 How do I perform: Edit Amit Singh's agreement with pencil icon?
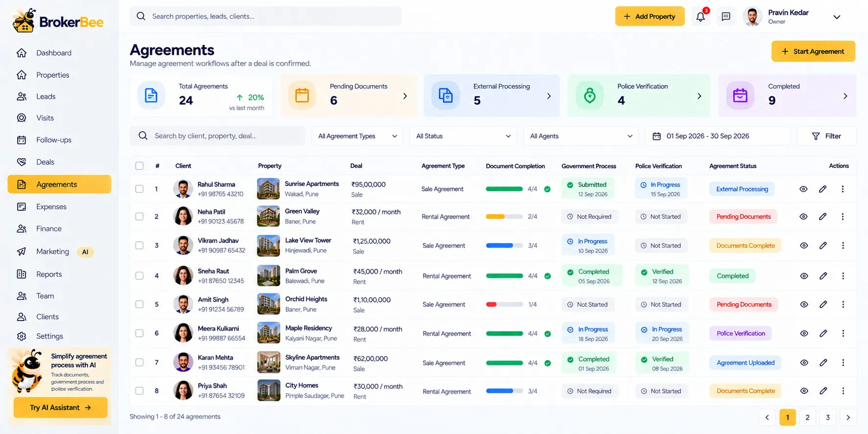tap(823, 304)
